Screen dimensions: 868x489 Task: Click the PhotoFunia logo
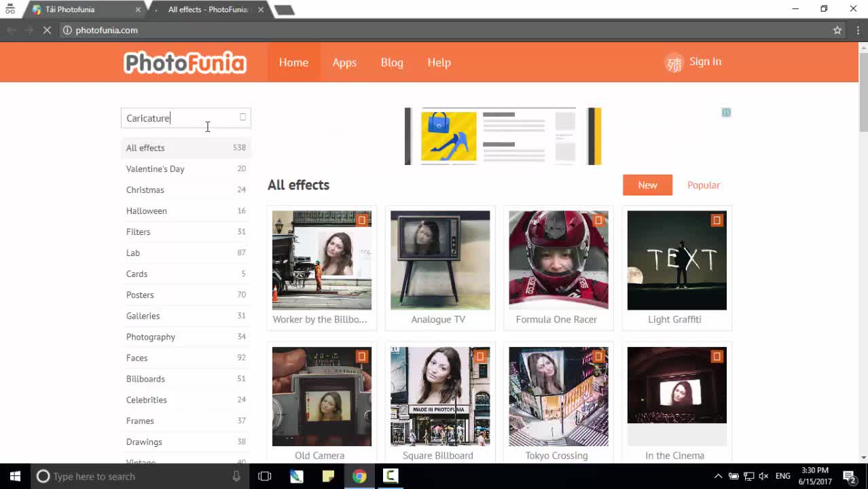[x=185, y=62]
